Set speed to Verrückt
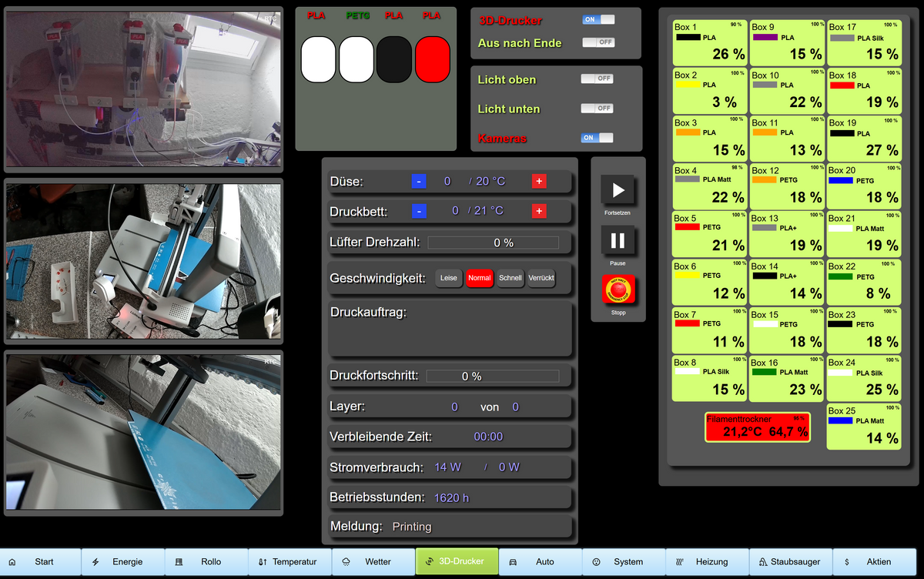Screen dimensions: 924x579 tap(541, 278)
